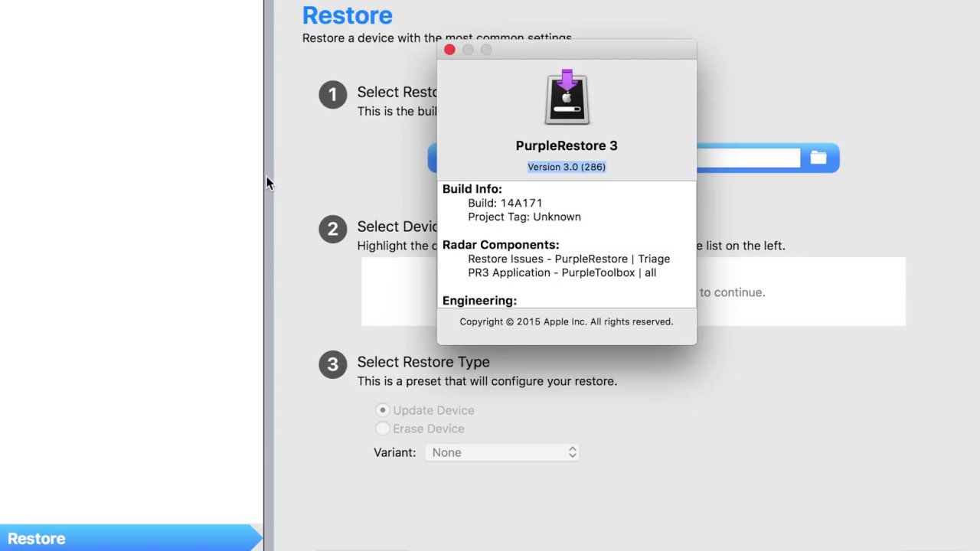Click 'This is a preset that will configure your restore.'
980x551 pixels.
[487, 381]
